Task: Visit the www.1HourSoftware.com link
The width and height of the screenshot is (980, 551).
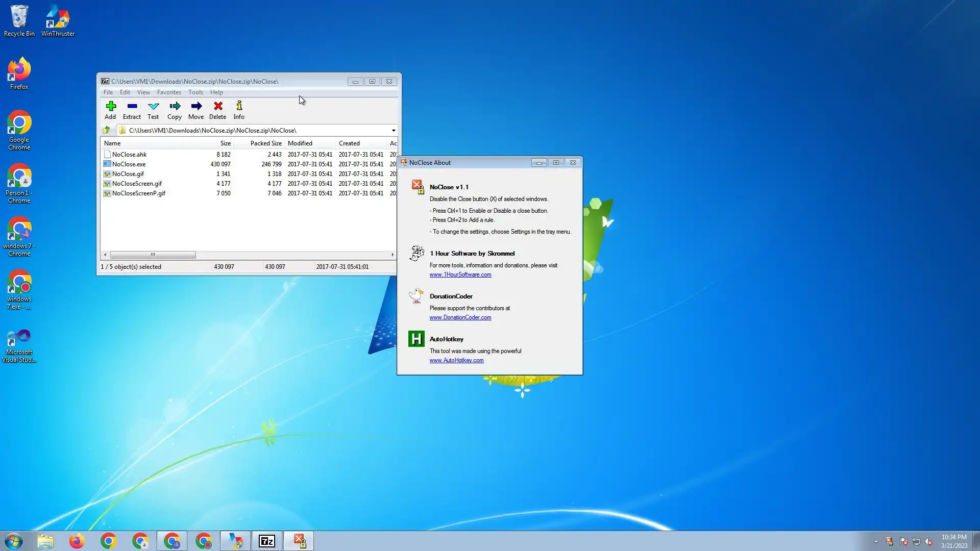Action: [x=460, y=274]
